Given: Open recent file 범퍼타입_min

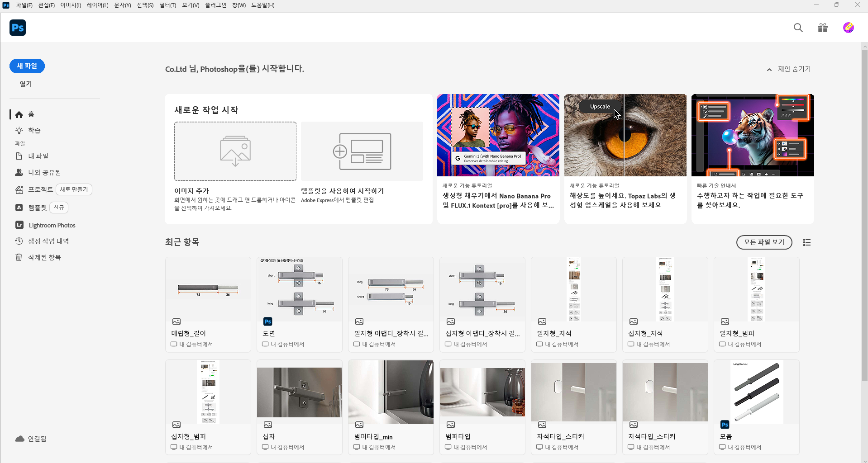Looking at the screenshot, I should tap(391, 407).
